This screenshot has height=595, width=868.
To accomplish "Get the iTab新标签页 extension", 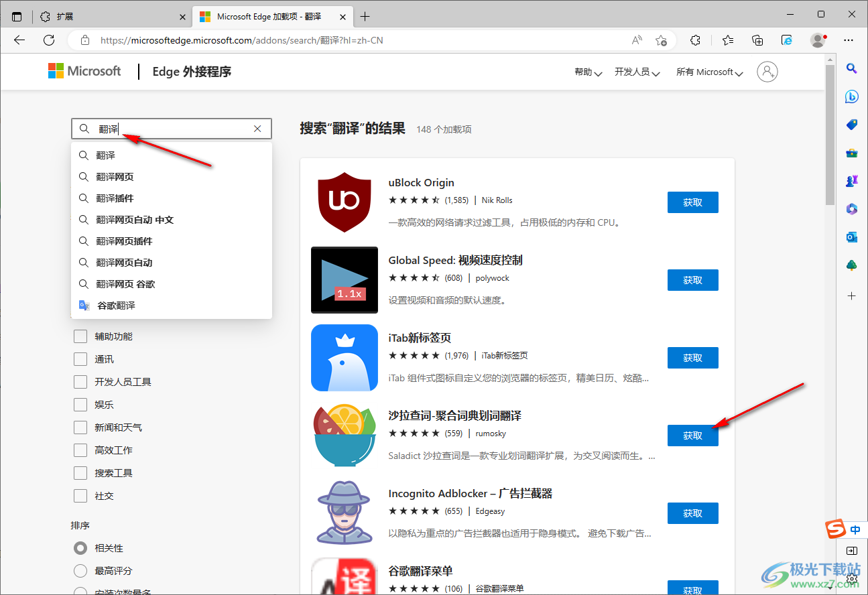I will tap(692, 358).
